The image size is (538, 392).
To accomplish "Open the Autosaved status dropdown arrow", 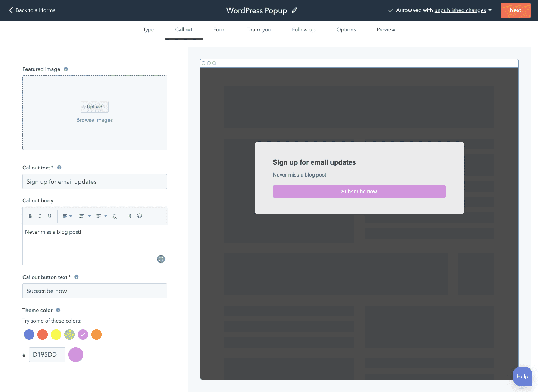I will pyautogui.click(x=490, y=10).
